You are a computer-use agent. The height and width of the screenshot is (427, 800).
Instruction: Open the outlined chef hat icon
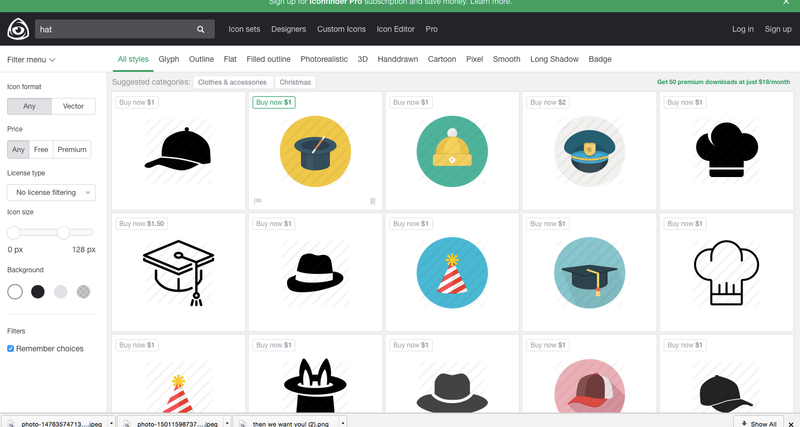(727, 272)
